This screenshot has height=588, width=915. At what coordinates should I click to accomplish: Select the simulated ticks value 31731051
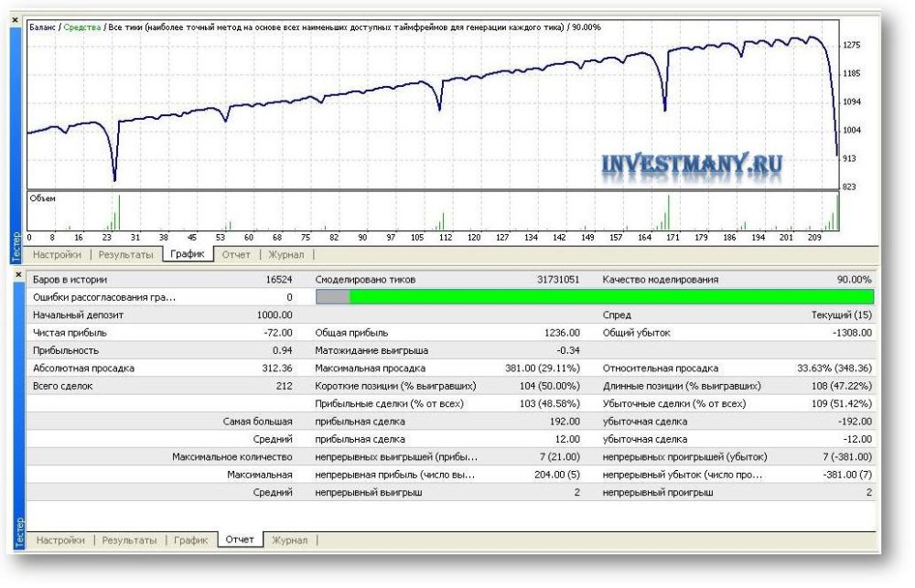558,280
